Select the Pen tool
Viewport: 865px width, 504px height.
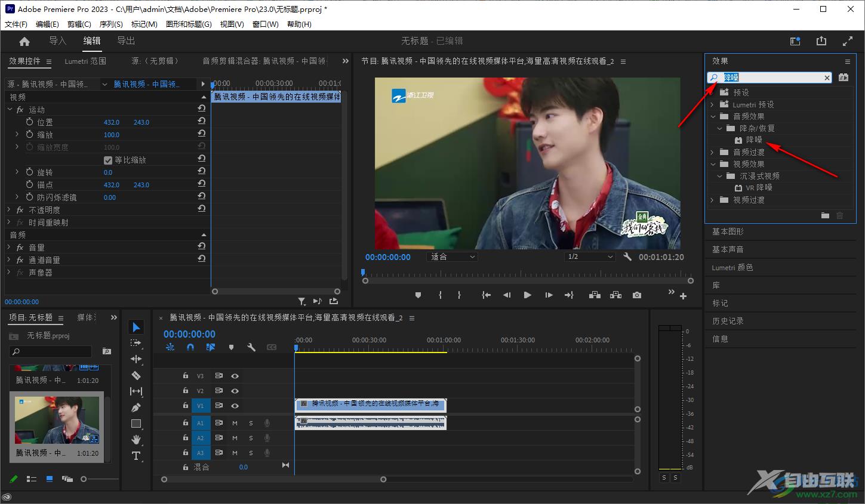(136, 407)
